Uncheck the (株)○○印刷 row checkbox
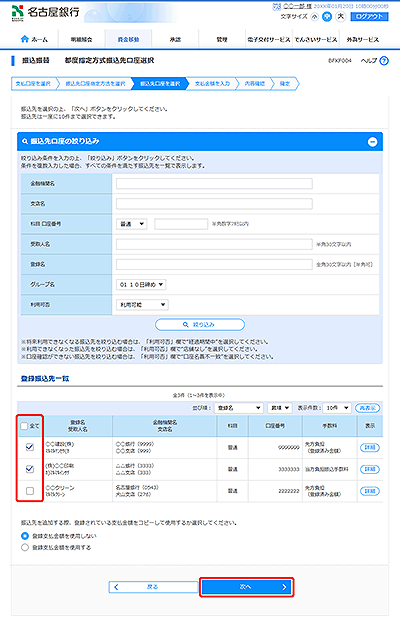The height and width of the screenshot is (631, 400). point(30,469)
